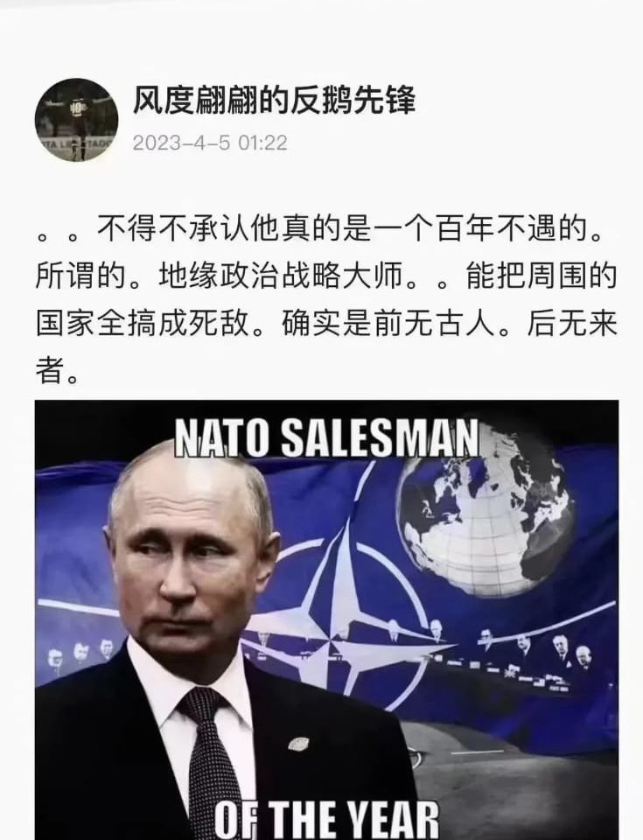Image resolution: width=643 pixels, height=840 pixels.
Task: Click the final word 者 of the post
Action: click(51, 370)
